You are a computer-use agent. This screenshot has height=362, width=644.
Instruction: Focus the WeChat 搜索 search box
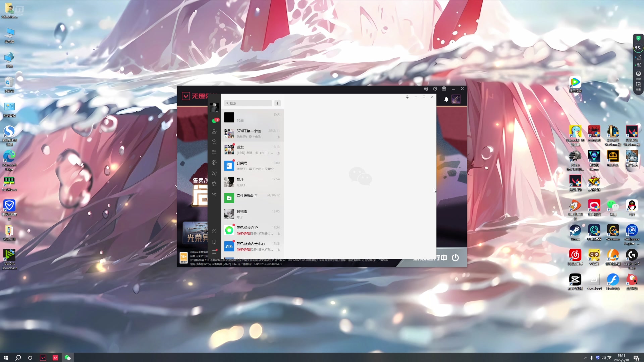pos(248,103)
